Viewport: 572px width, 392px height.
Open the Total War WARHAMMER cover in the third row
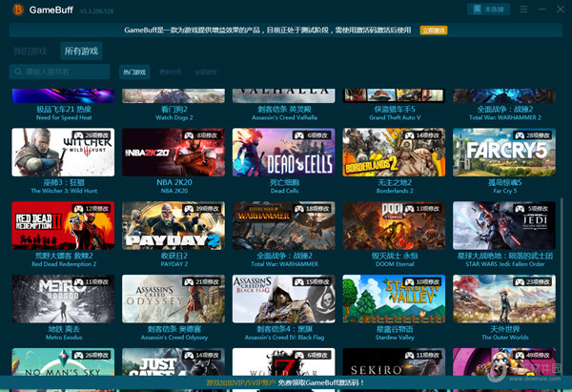click(x=284, y=225)
